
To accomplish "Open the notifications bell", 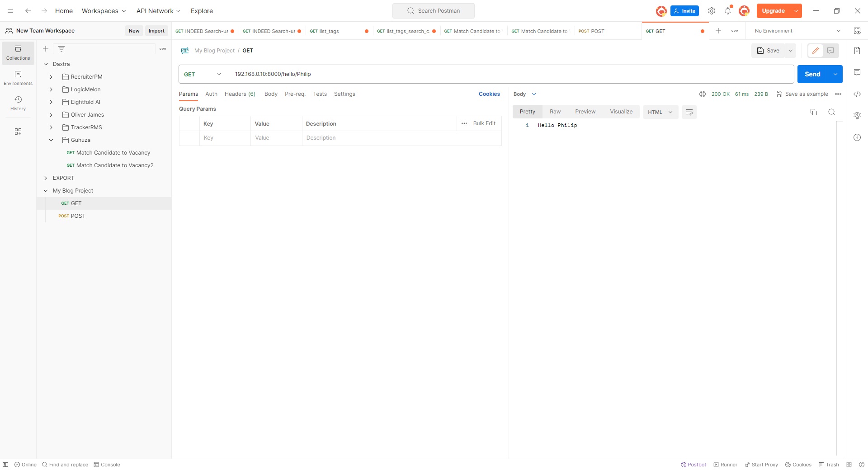I will pyautogui.click(x=728, y=11).
